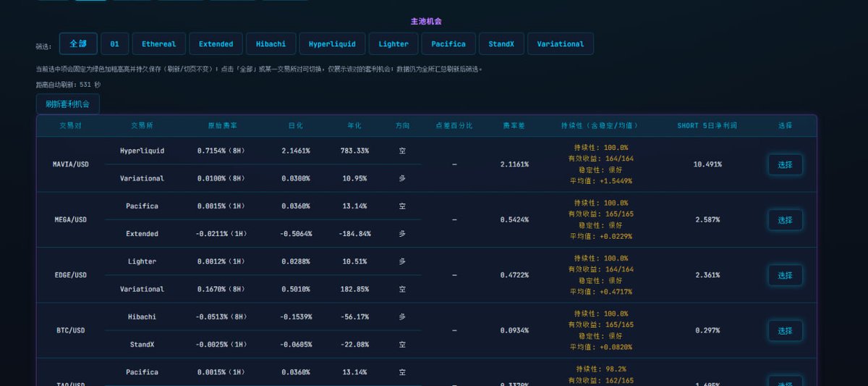Click the 原始费率 column header
Viewport: 868px width, 386px height.
(222, 125)
